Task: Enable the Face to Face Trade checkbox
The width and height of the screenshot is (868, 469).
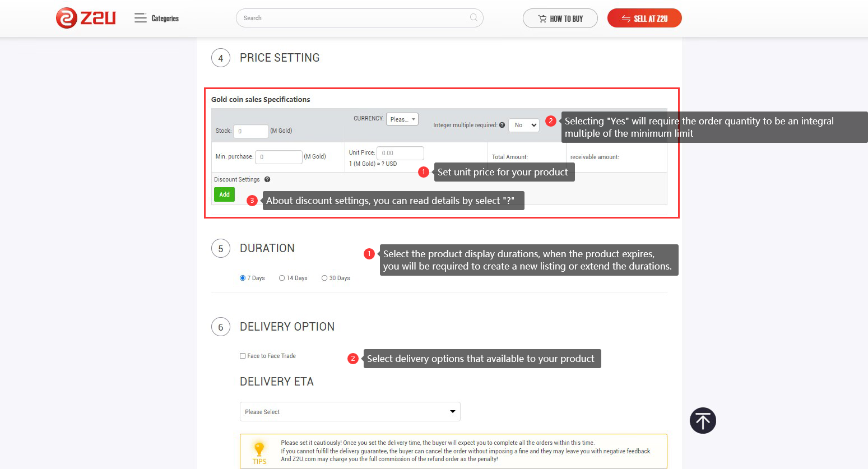Action: [x=243, y=356]
